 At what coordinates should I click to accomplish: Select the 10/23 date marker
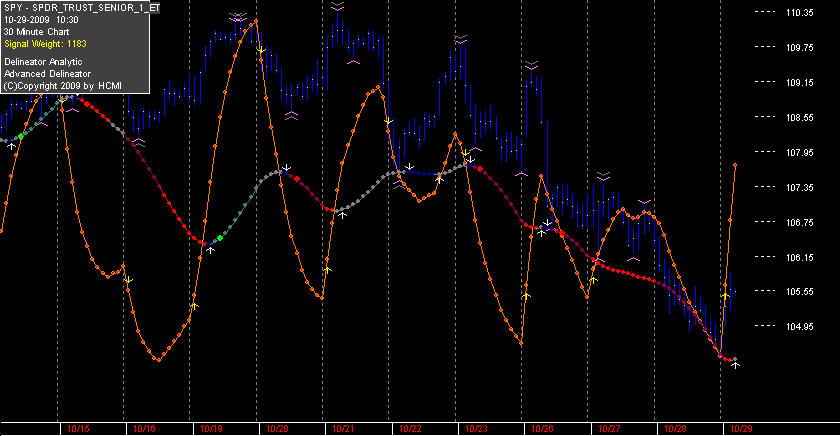[x=476, y=429]
